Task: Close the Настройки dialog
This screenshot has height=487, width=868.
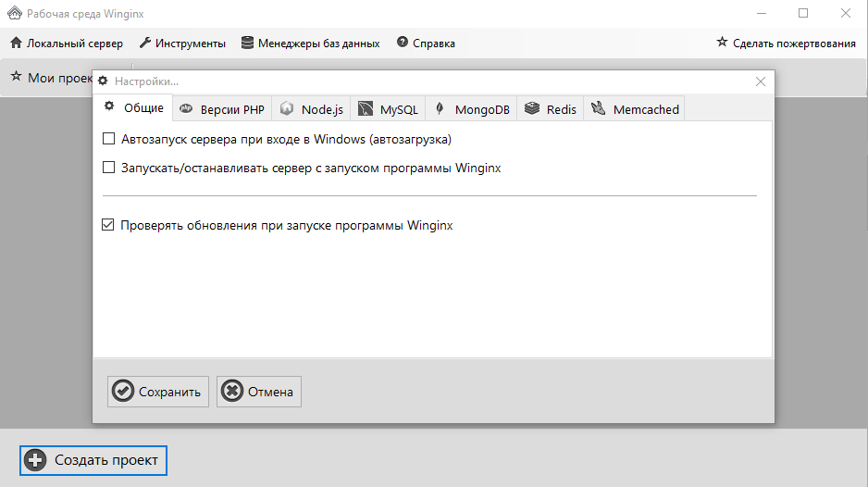Action: 761,81
